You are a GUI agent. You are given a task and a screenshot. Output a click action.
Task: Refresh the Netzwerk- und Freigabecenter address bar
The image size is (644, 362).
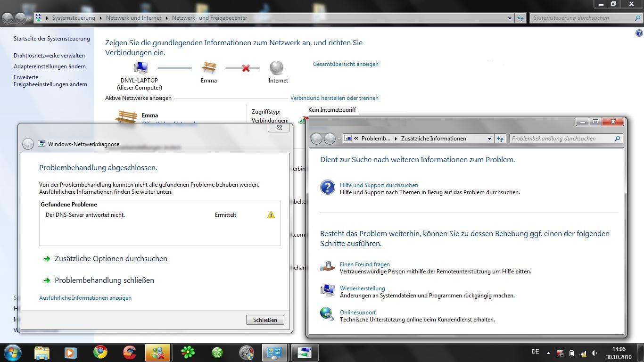[x=520, y=18]
